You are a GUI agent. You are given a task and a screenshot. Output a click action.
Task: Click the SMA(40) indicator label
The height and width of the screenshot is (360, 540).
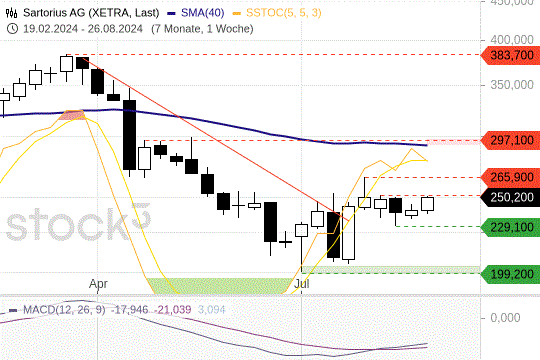pyautogui.click(x=202, y=13)
